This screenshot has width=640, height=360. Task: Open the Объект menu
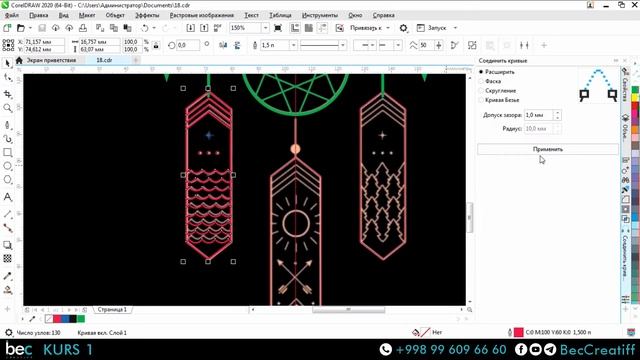point(115,15)
